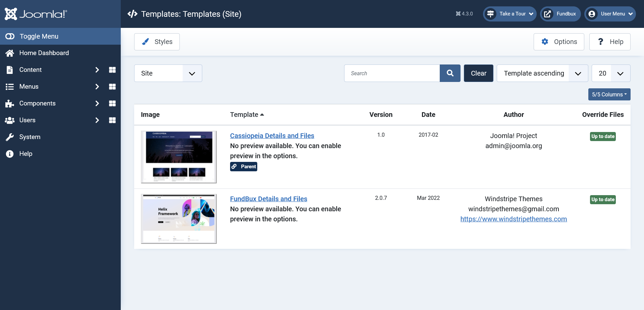Click the Help question mark icon
The image size is (644, 310).
point(601,42)
